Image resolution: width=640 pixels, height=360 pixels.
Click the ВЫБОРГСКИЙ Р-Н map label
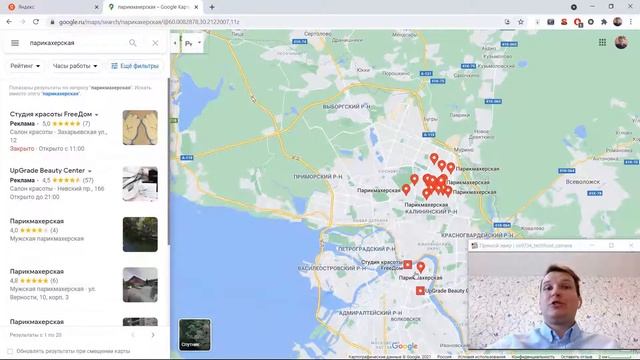(x=347, y=107)
